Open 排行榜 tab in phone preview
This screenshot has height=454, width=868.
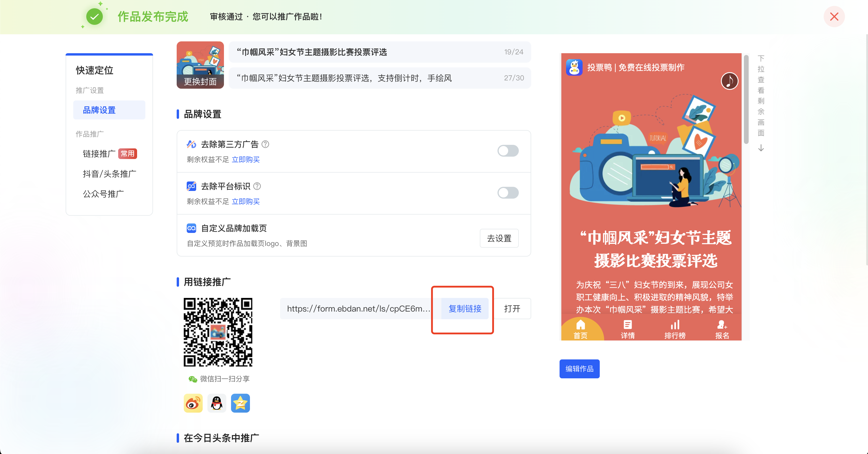pos(674,329)
